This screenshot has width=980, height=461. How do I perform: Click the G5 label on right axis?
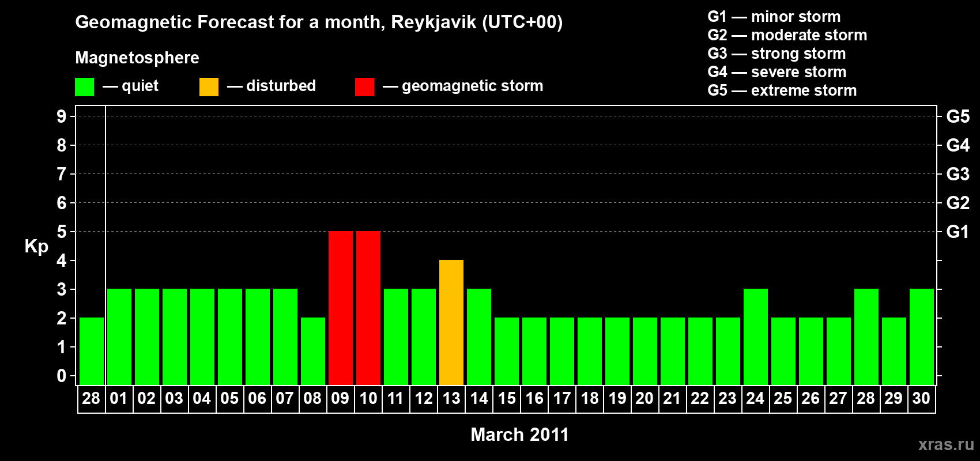958,116
